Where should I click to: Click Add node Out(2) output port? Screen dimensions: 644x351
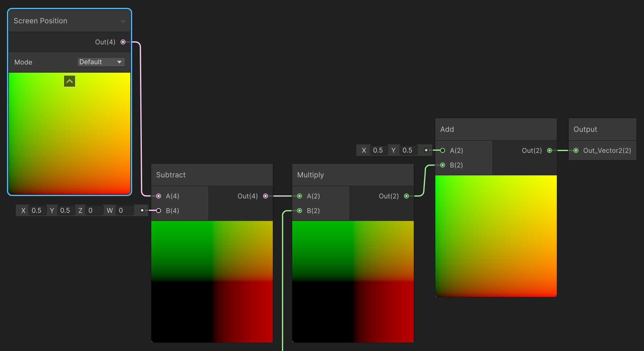pyautogui.click(x=550, y=150)
